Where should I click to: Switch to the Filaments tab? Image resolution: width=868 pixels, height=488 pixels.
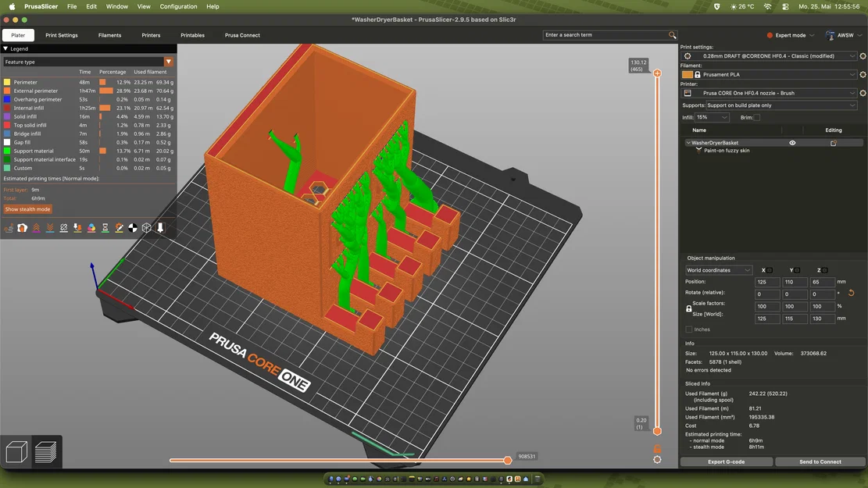[109, 35]
